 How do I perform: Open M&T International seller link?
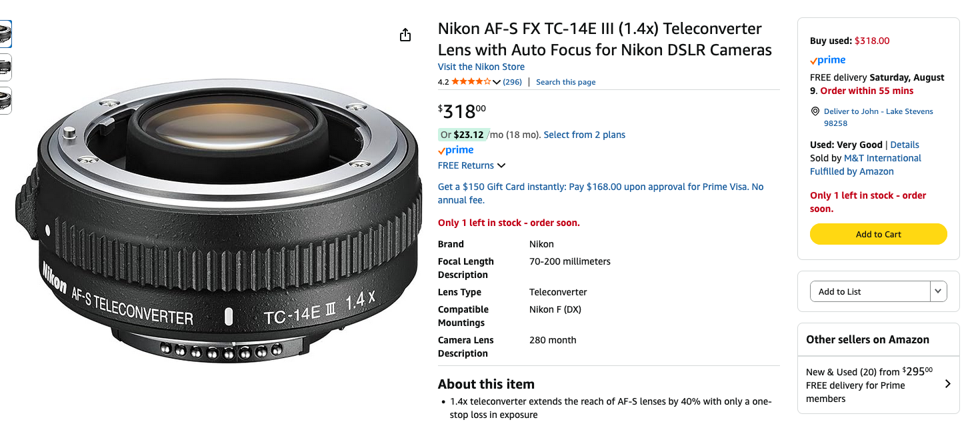882,158
